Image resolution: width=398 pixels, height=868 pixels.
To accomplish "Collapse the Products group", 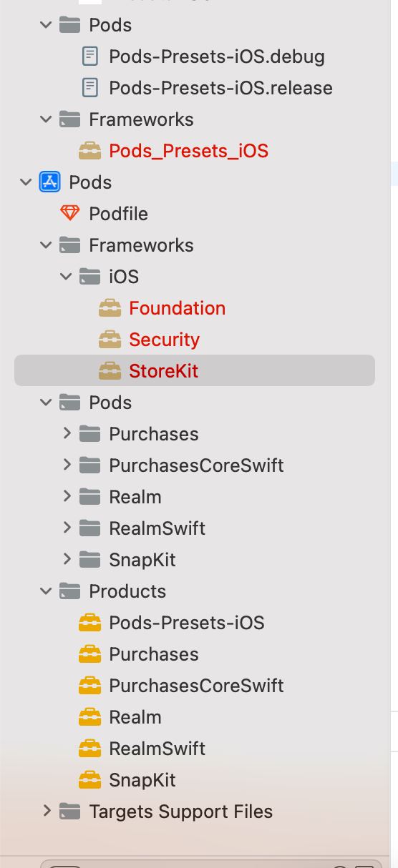I will [x=47, y=591].
